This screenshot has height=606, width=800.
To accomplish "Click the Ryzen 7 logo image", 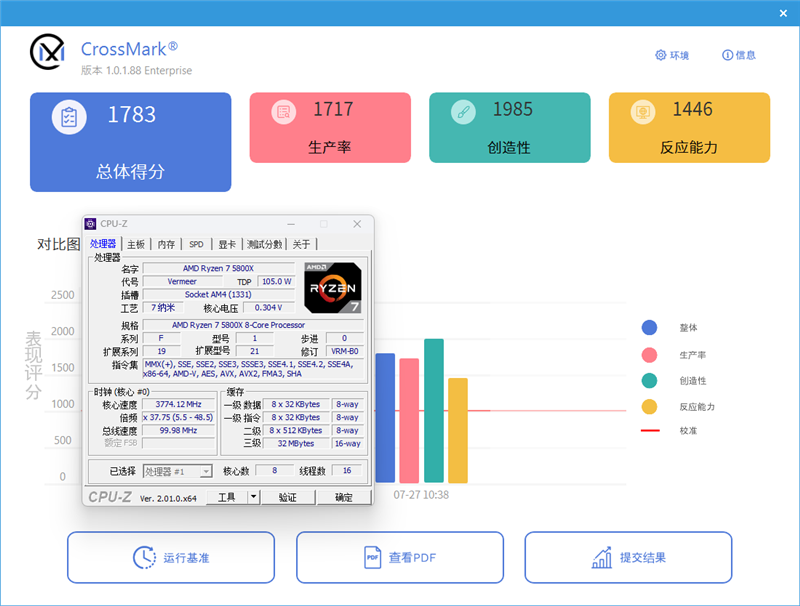I will pyautogui.click(x=333, y=288).
